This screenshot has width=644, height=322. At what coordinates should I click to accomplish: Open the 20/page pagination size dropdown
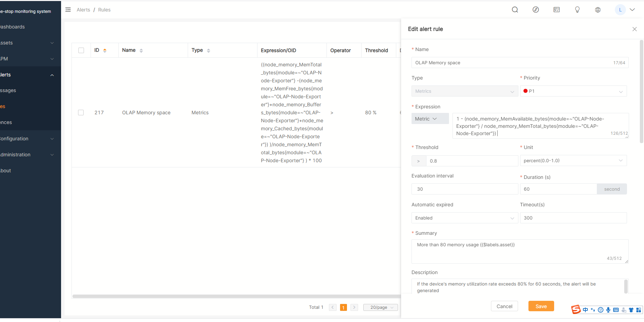point(381,307)
